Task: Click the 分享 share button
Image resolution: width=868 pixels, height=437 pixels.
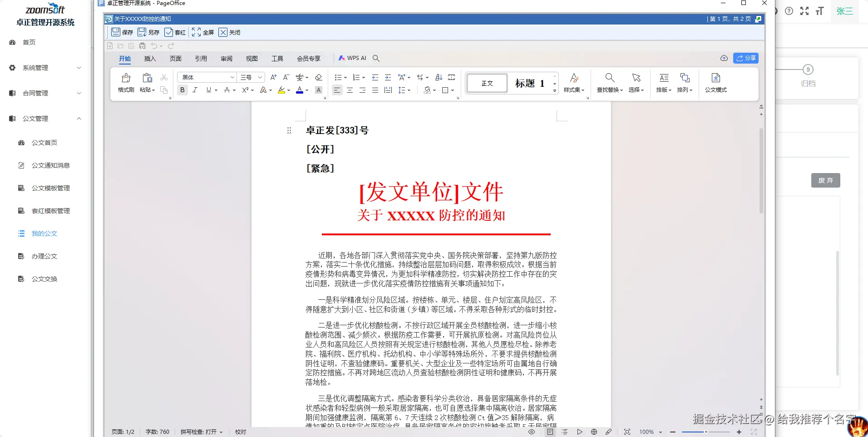Action: click(746, 58)
